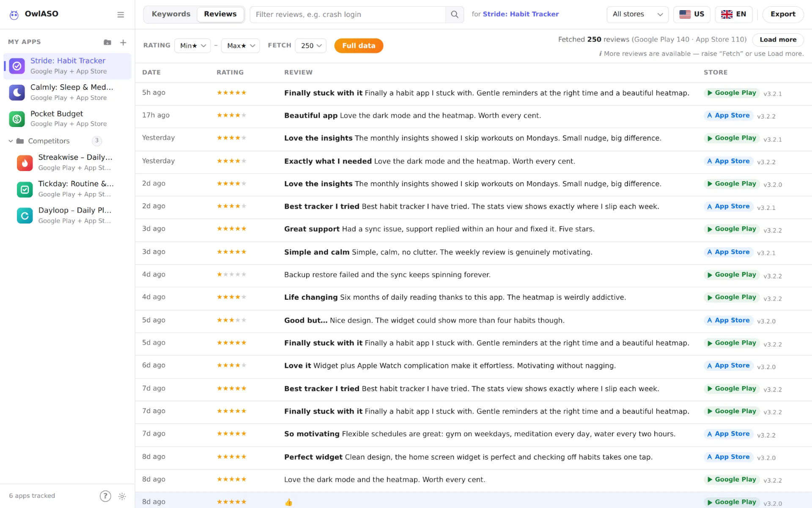Click the Load more button

point(778,40)
